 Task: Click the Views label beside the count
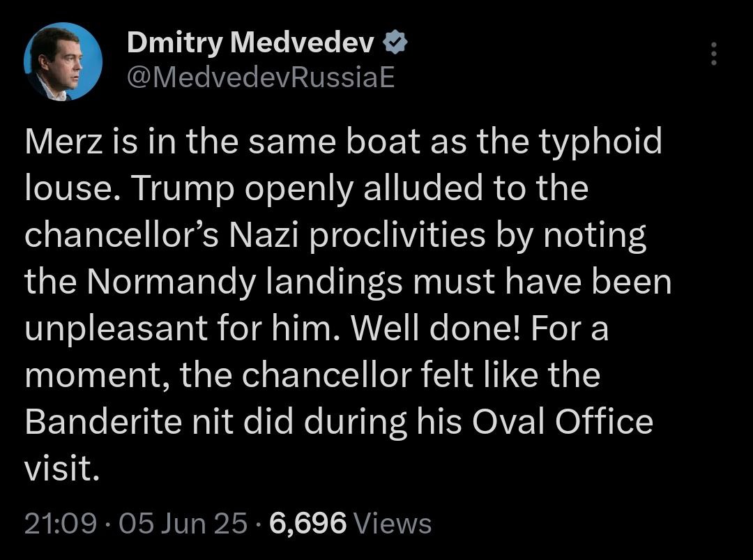click(x=393, y=522)
